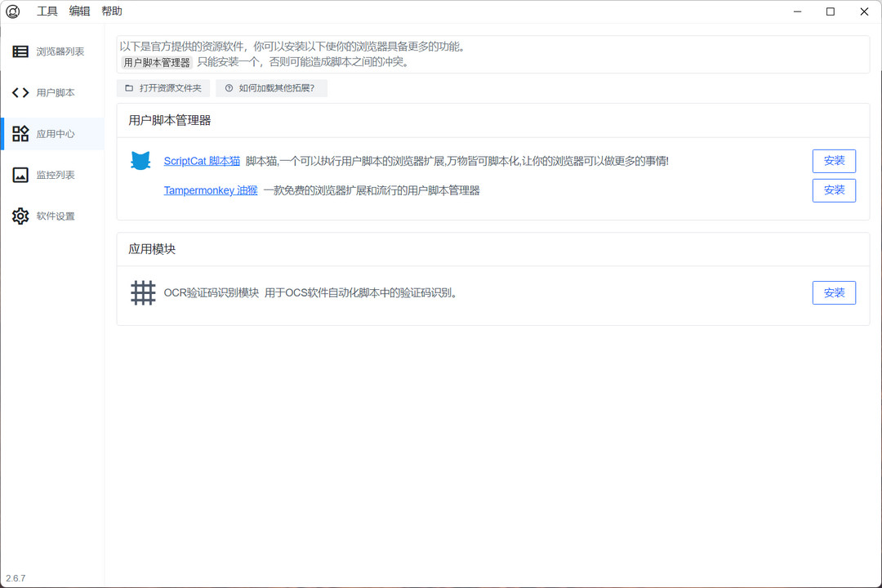Close the application window
Image resolution: width=882 pixels, height=588 pixels.
[864, 11]
